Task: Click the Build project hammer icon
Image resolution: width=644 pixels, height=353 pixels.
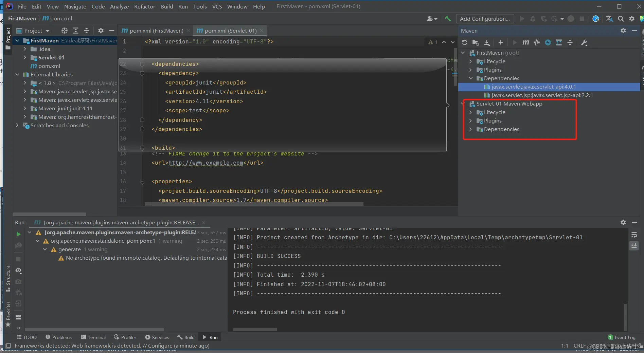Action: [448, 19]
